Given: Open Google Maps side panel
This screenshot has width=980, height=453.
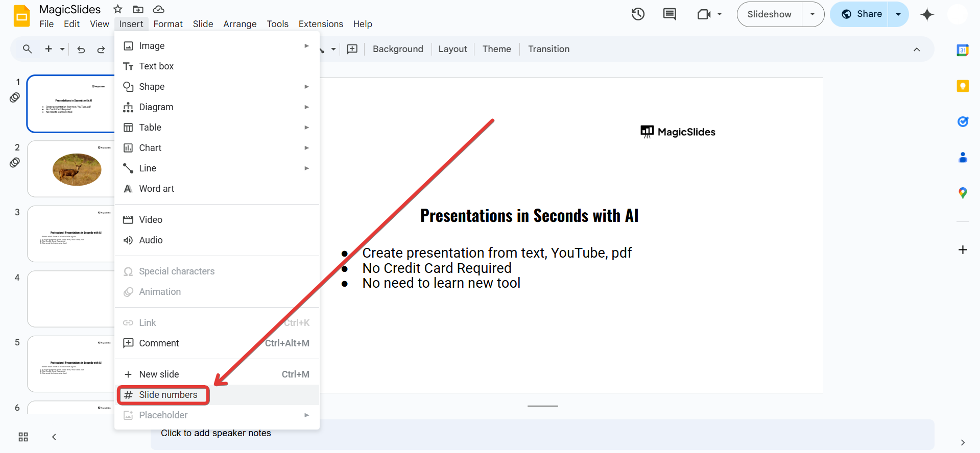Looking at the screenshot, I should [x=963, y=193].
